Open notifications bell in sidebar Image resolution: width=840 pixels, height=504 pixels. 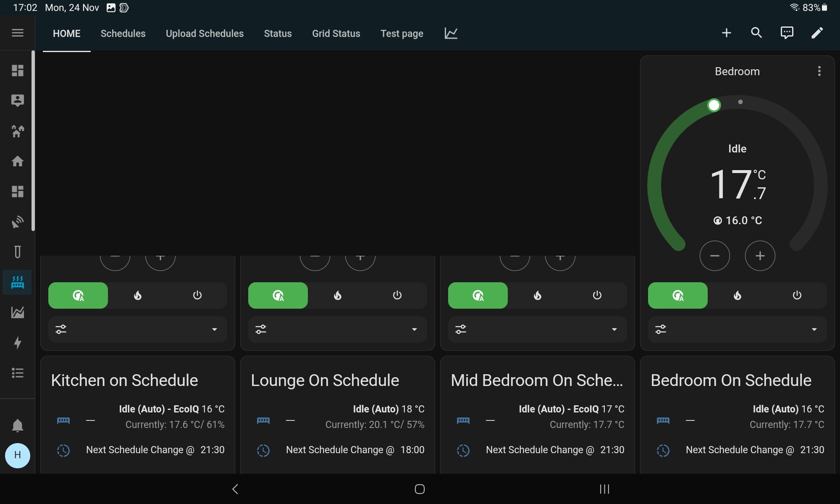click(18, 425)
